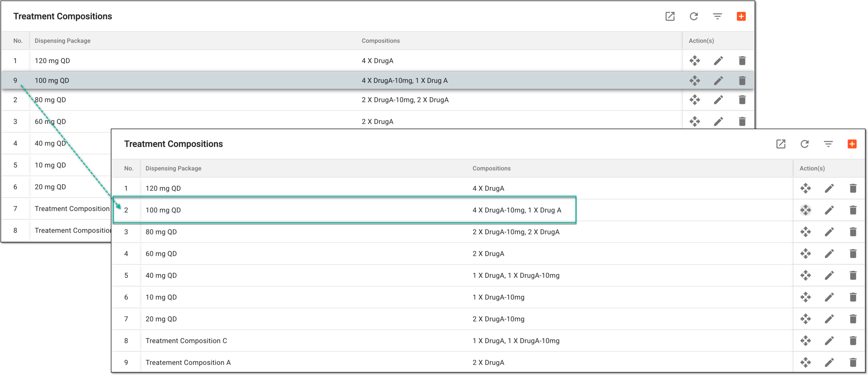The image size is (868, 375).
Task: Refresh the front Treatment Compositions table
Action: click(804, 144)
